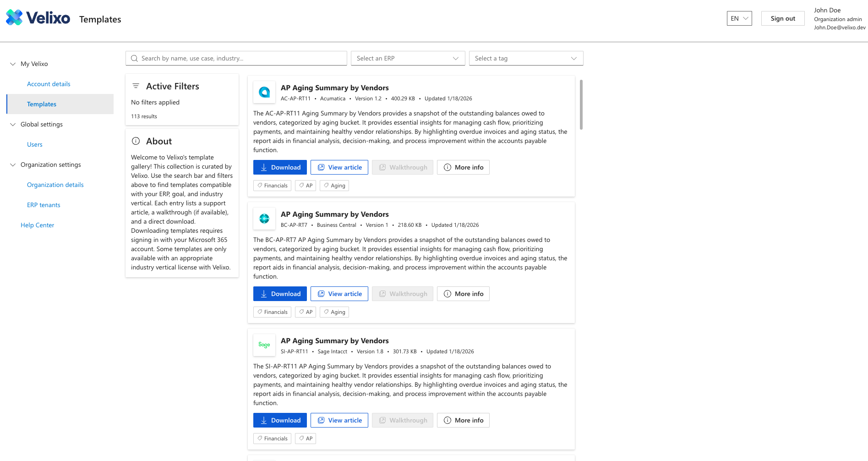Click the Business Central logo icon
The image size is (868, 461).
coord(264,219)
